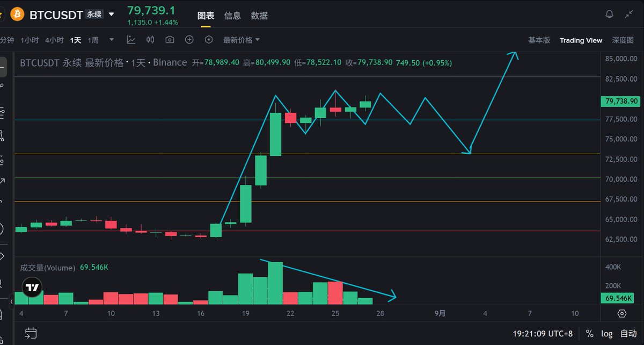Select the 1周 timeframe
644x345 pixels.
coord(93,40)
